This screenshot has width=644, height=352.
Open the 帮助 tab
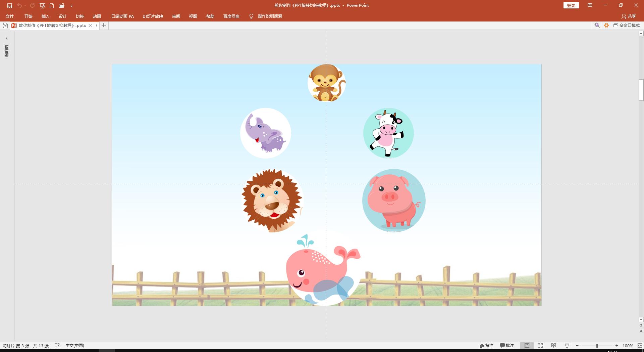(210, 16)
